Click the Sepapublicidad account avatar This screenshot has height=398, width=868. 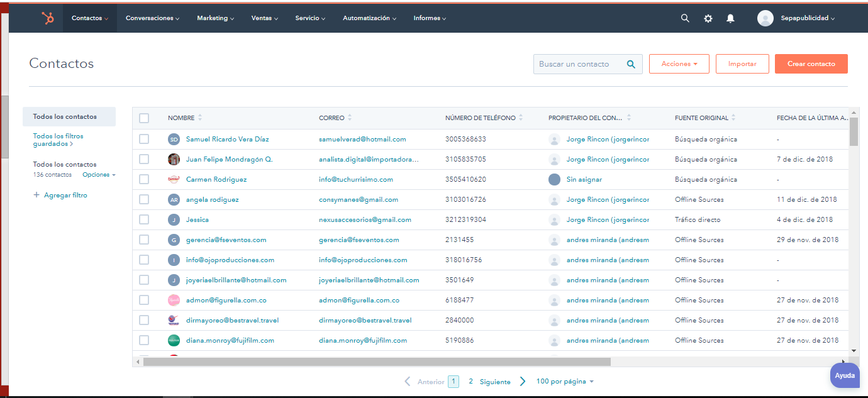(765, 18)
